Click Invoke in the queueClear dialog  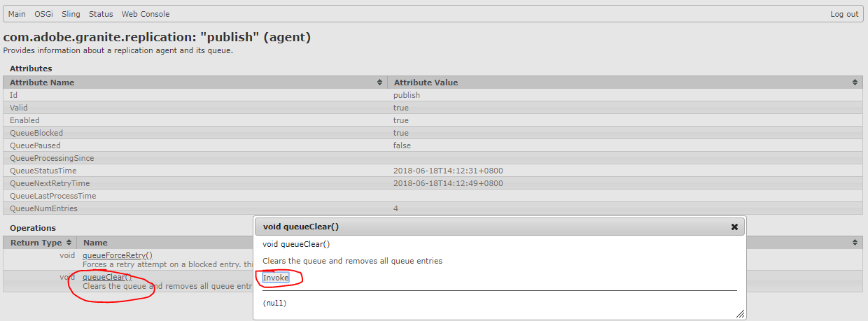pos(275,278)
